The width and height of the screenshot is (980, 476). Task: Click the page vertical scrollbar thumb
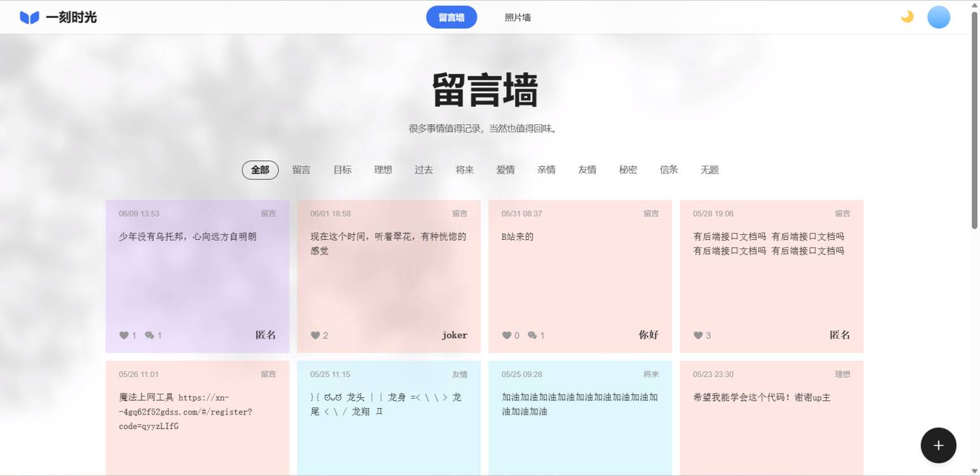pos(975,121)
